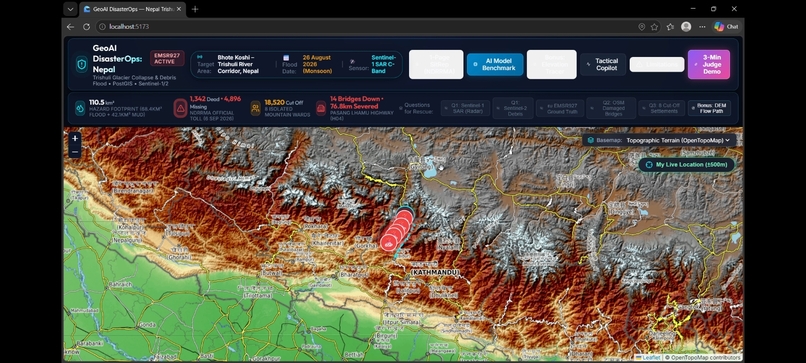Open the AI Model Benchmark panel
Image resolution: width=806 pixels, height=363 pixels.
495,64
